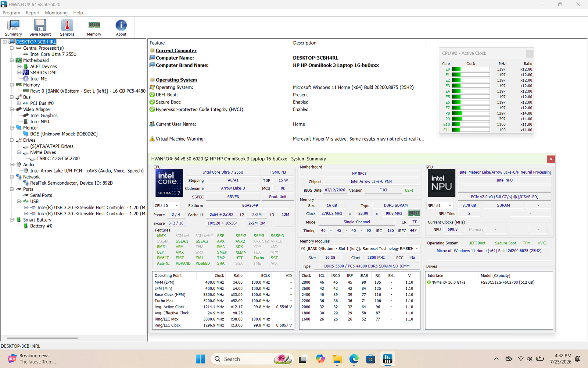Open Windows Start menu

point(200,359)
